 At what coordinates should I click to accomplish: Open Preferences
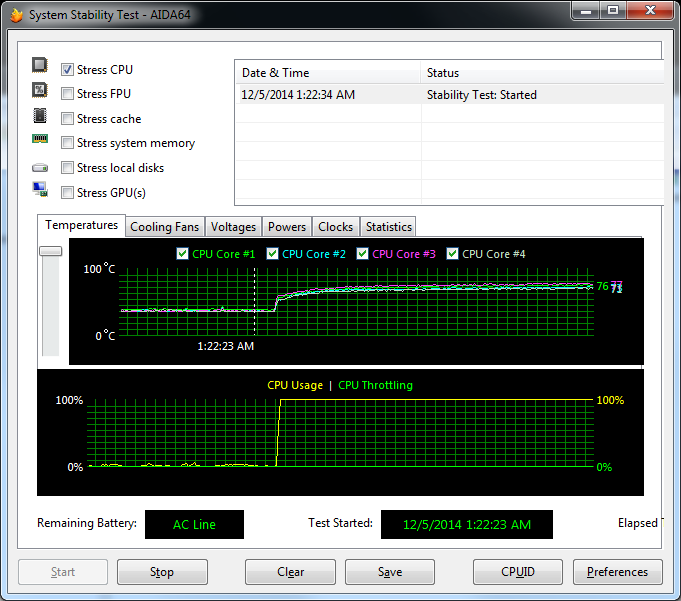click(617, 572)
